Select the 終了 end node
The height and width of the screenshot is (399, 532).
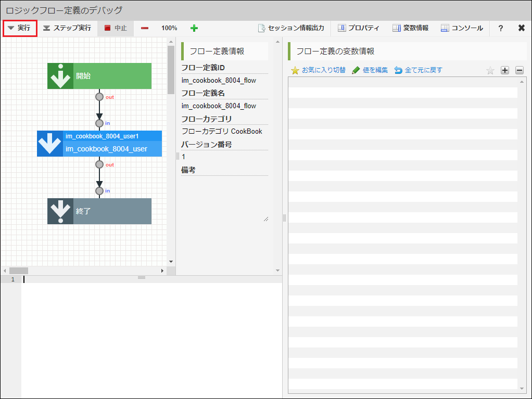point(99,211)
